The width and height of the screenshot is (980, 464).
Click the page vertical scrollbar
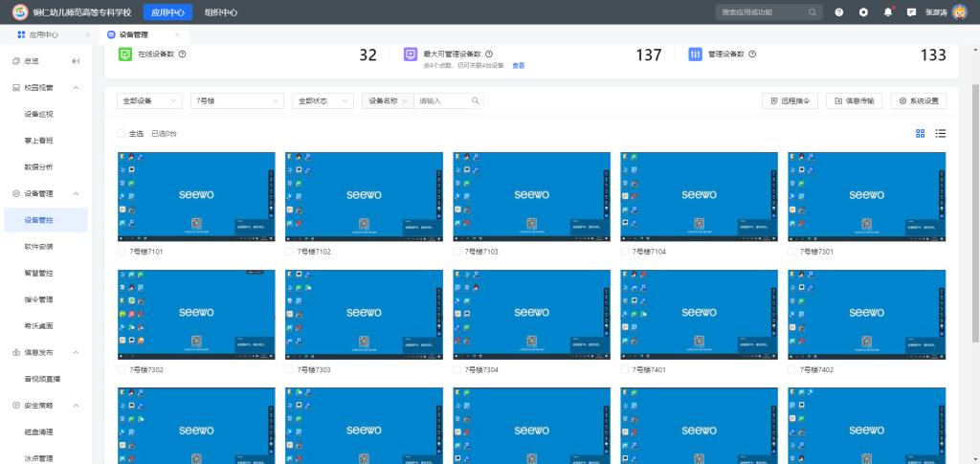point(975,212)
